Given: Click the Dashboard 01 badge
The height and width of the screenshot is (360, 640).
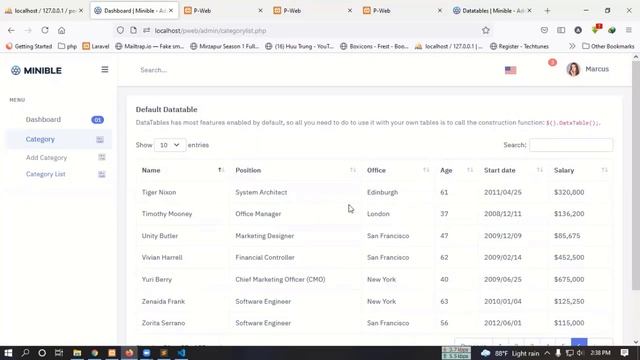Looking at the screenshot, I should [x=98, y=120].
